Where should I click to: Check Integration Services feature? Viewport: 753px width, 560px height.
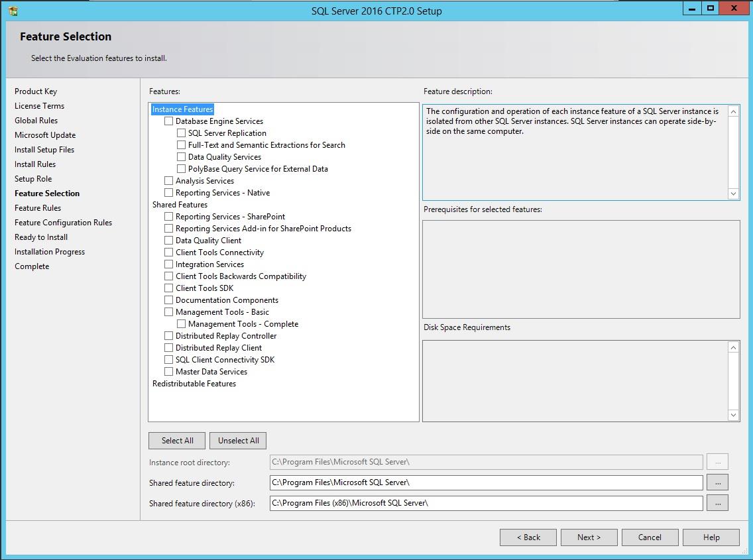click(168, 264)
